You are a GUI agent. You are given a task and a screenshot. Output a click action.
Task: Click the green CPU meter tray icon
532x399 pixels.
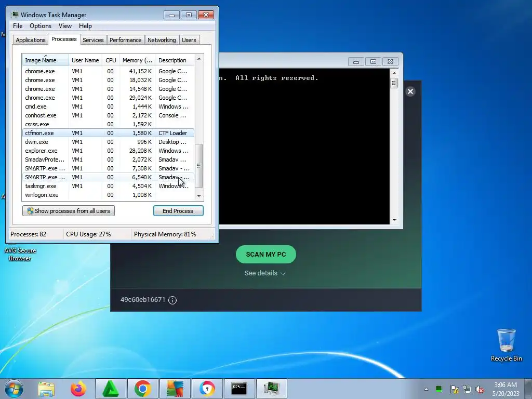[439, 389]
